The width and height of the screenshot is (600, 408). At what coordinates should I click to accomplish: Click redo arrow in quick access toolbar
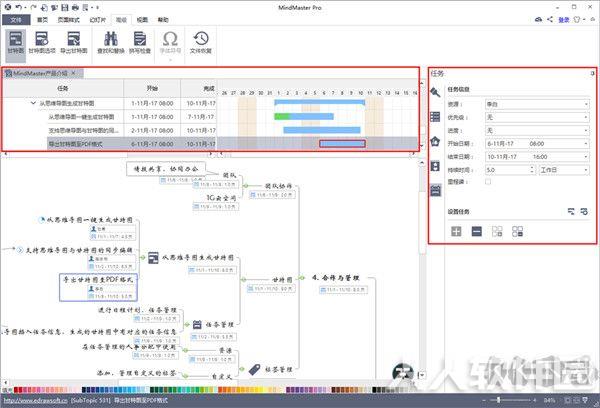(x=34, y=7)
